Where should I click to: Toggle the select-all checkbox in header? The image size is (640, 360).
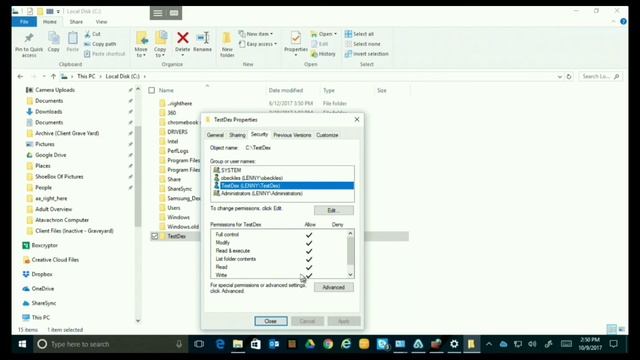[152, 90]
